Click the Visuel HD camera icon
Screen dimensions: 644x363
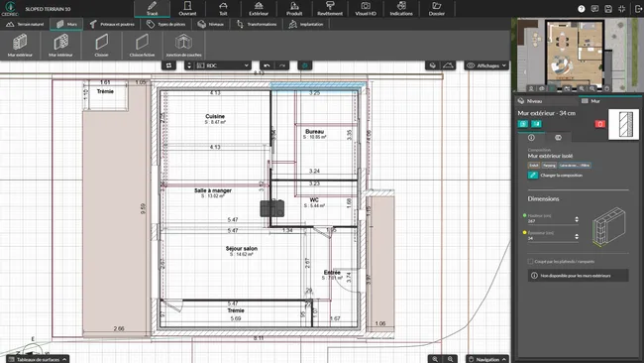[366, 9]
